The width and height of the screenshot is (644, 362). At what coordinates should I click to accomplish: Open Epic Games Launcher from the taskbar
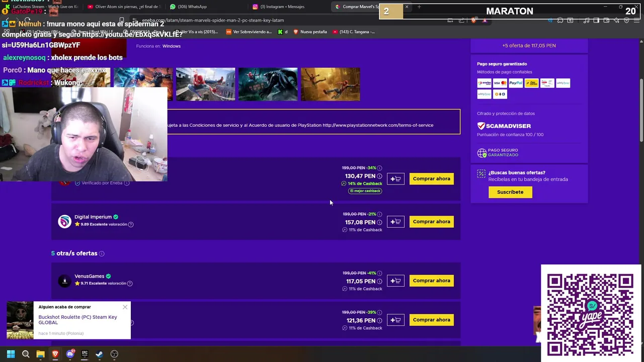coord(85,354)
